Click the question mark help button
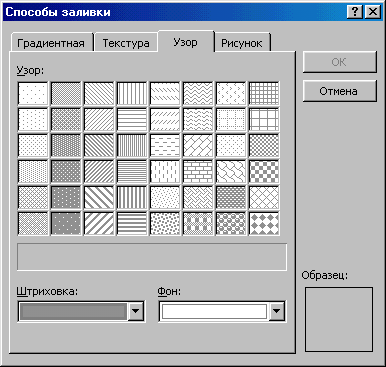The image size is (386, 367). [x=355, y=12]
